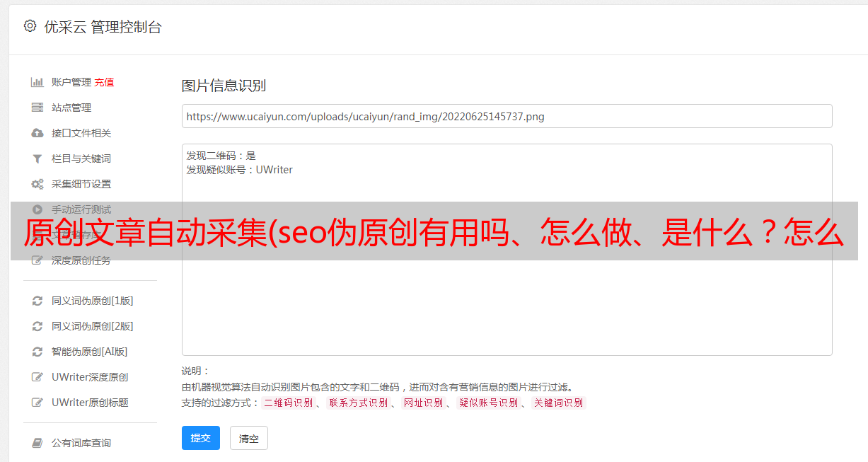Click the funnel icon for 栏目与关键词
The image size is (868, 462).
37,158
